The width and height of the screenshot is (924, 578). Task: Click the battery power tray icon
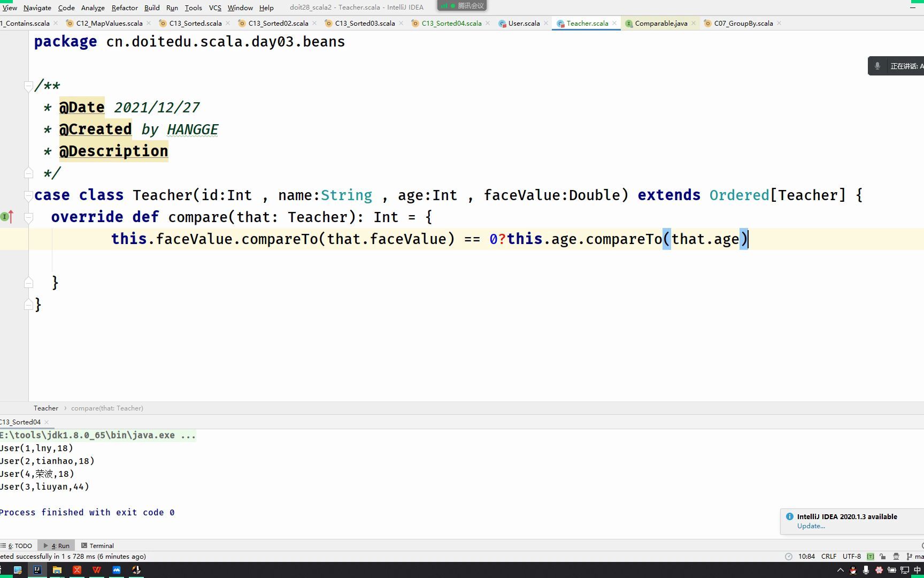tap(891, 571)
